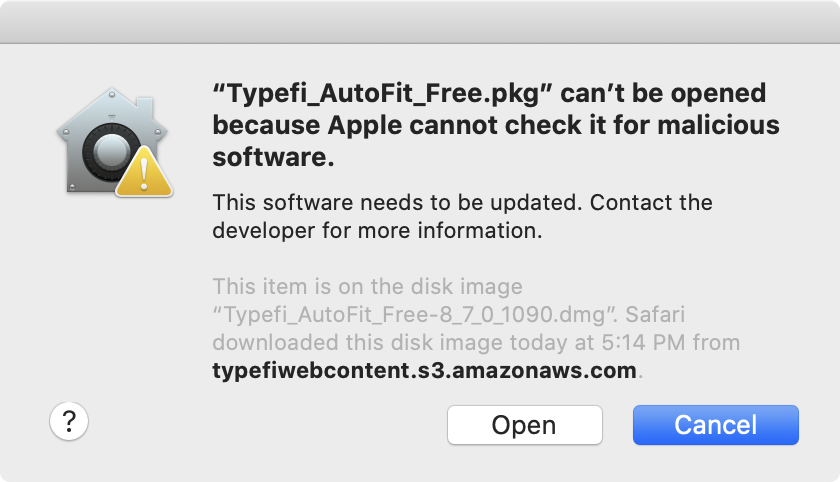Click "This item is on the disk image" line
Image resolution: width=840 pixels, height=482 pixels.
coord(368,287)
